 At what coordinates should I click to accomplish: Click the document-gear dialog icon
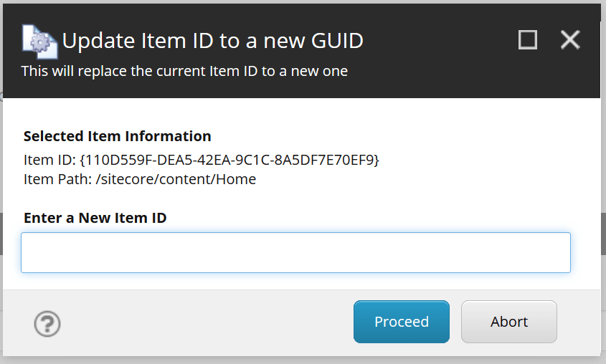click(x=40, y=42)
